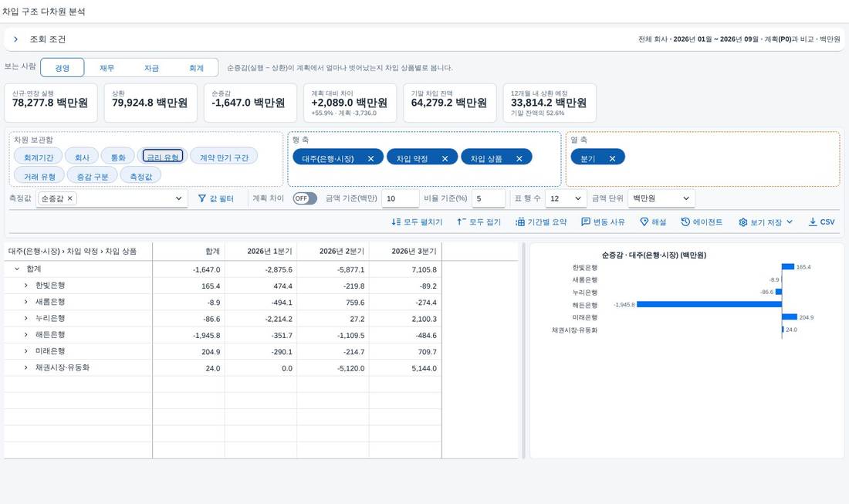Remove 대주(은행·시장) from row axis
The height and width of the screenshot is (504, 849).
pos(371,159)
